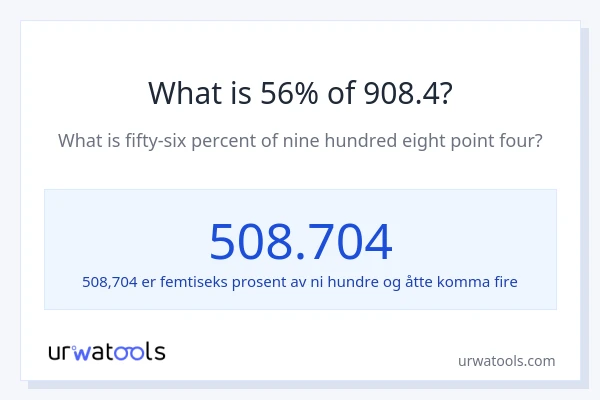Click '508,704' at the Norwegian sentence start
The width and height of the screenshot is (600, 400).
click(110, 282)
